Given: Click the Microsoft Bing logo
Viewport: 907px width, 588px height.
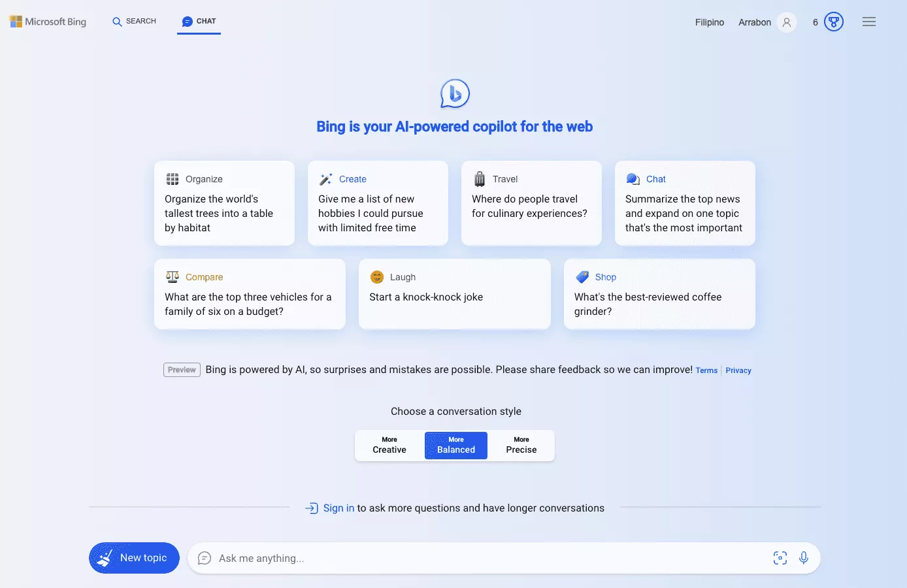Looking at the screenshot, I should [x=48, y=22].
